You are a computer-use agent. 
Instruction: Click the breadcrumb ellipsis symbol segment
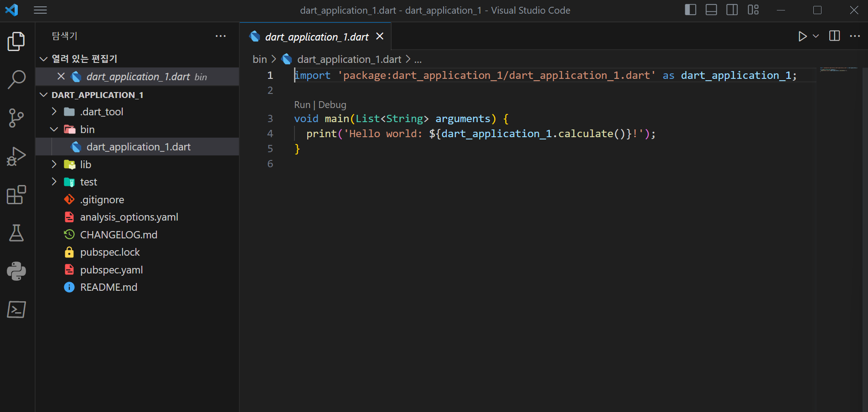point(418,59)
